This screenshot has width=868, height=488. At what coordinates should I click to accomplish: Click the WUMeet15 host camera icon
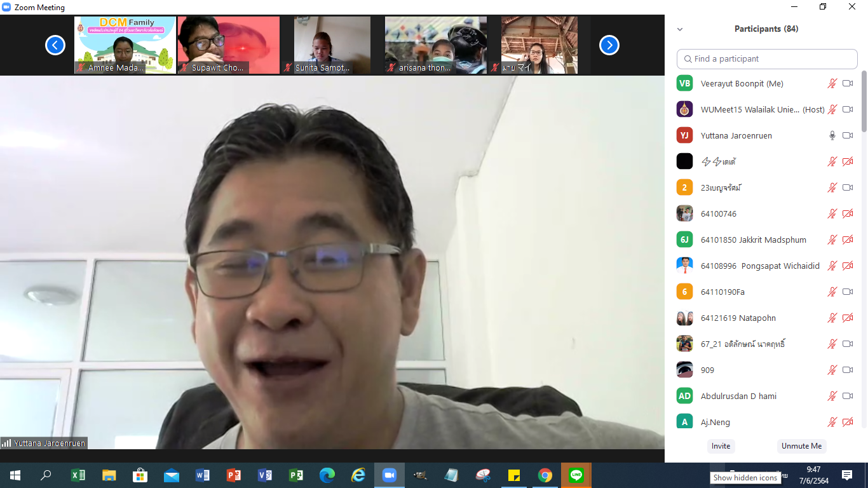847,109
